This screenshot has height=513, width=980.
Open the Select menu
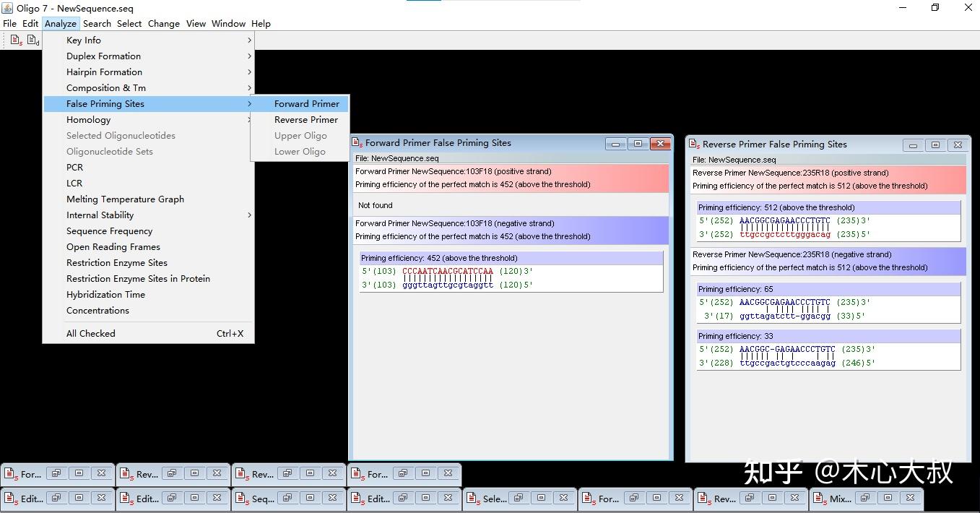point(129,23)
